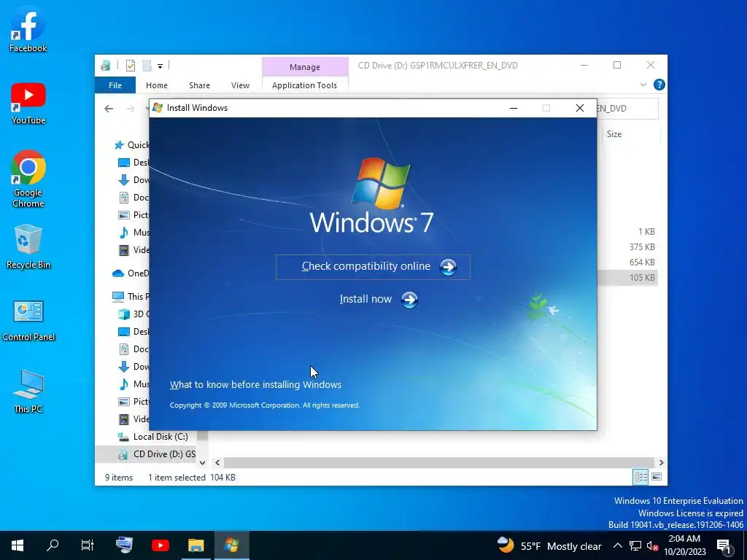Click the Windows Start button
This screenshot has width=747, height=560.
point(18,545)
